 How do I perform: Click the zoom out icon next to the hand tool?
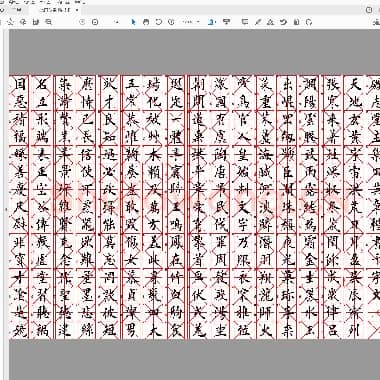(x=159, y=22)
